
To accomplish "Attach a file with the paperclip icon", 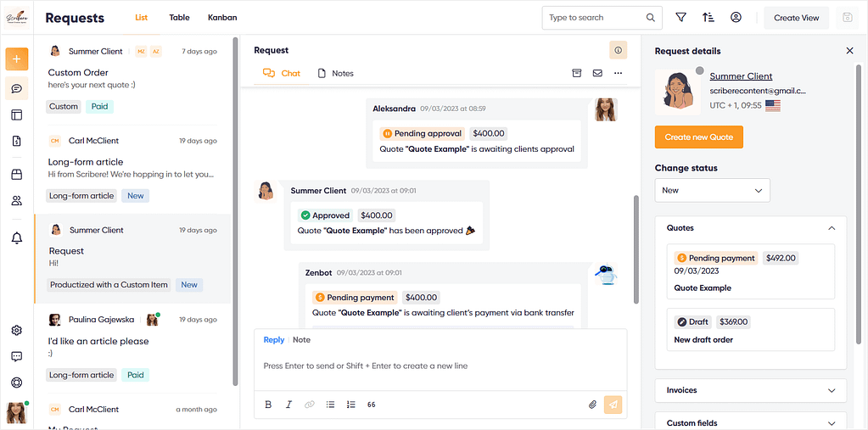I will pos(592,405).
